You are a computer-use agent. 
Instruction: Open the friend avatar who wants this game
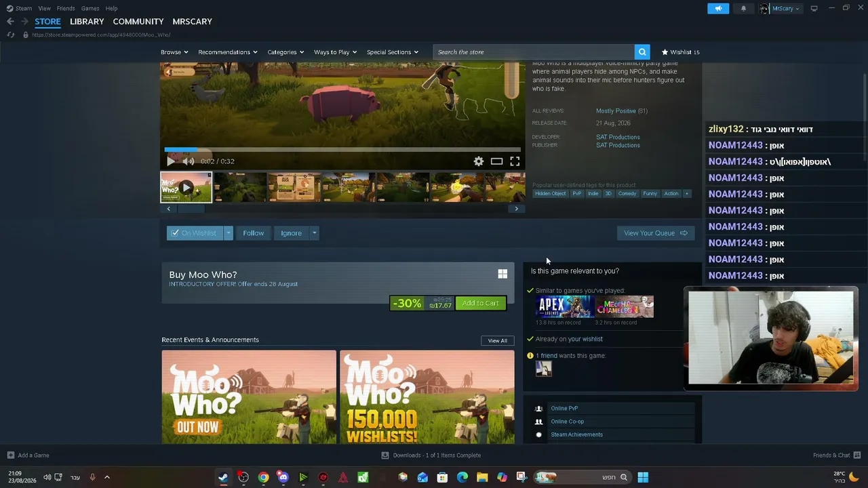[543, 369]
